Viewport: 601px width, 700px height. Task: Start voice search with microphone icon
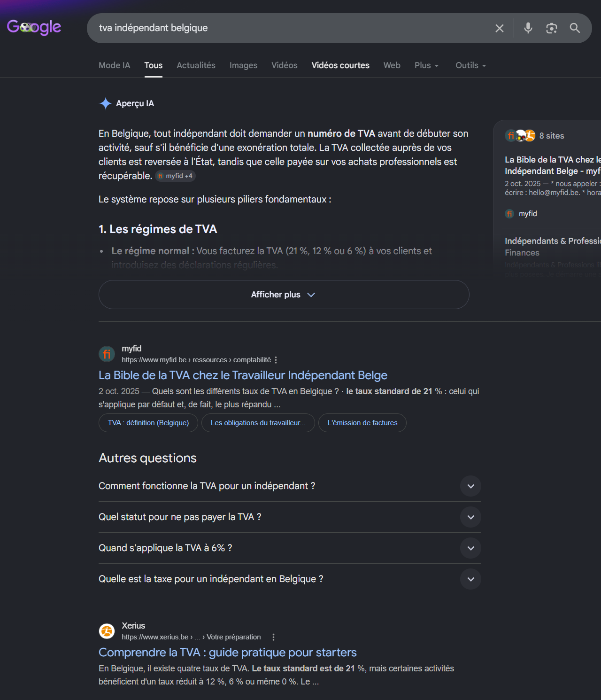528,28
